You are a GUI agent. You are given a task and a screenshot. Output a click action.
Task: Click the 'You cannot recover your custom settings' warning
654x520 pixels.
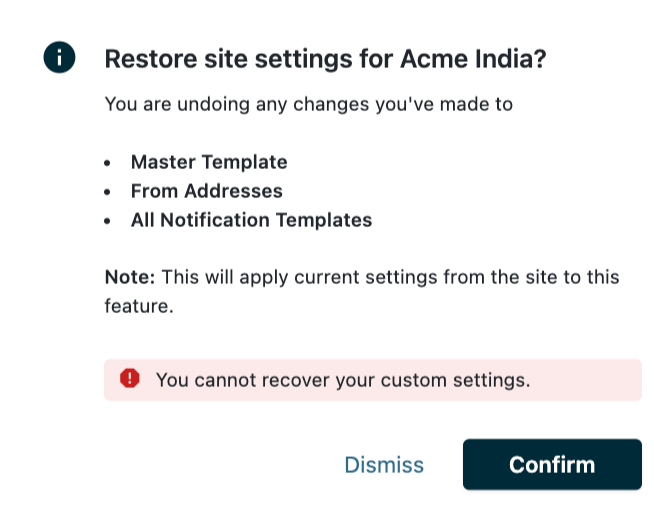(342, 380)
